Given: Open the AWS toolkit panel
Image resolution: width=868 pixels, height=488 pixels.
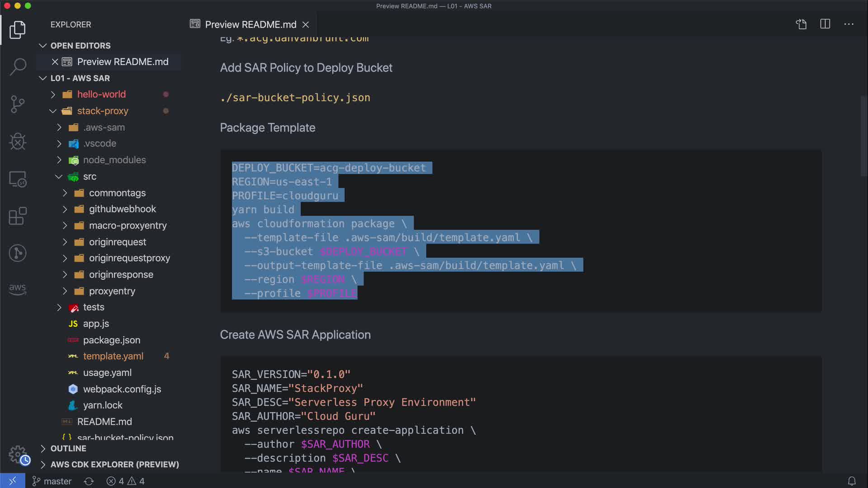Looking at the screenshot, I should pos(18,289).
